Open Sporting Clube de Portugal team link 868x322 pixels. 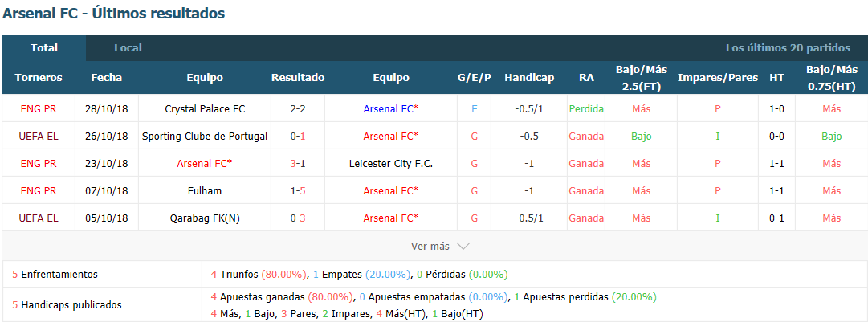tap(205, 136)
